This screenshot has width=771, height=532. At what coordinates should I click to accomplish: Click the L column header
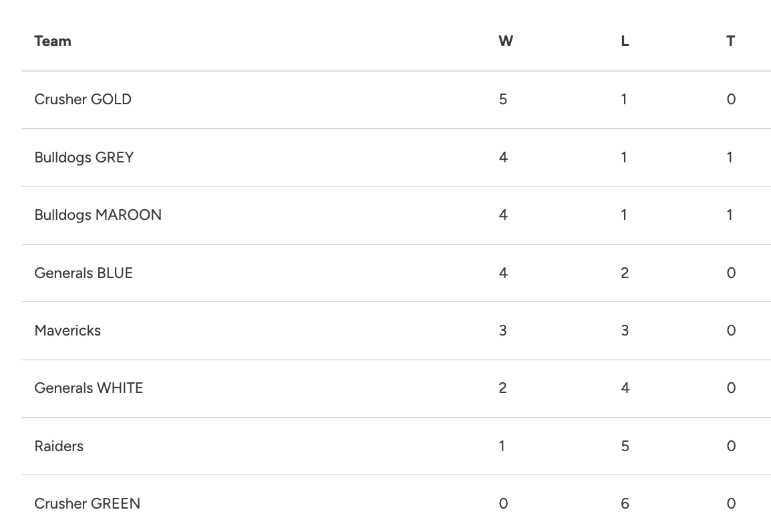(x=625, y=41)
